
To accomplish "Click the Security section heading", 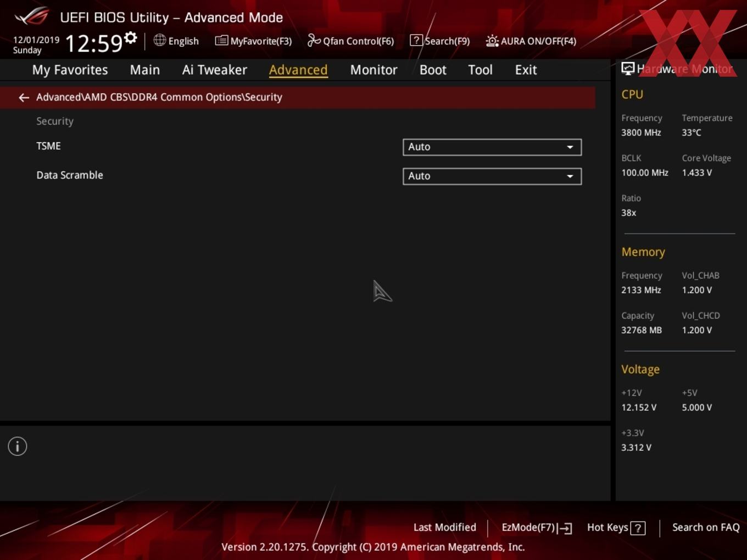I will click(x=55, y=121).
